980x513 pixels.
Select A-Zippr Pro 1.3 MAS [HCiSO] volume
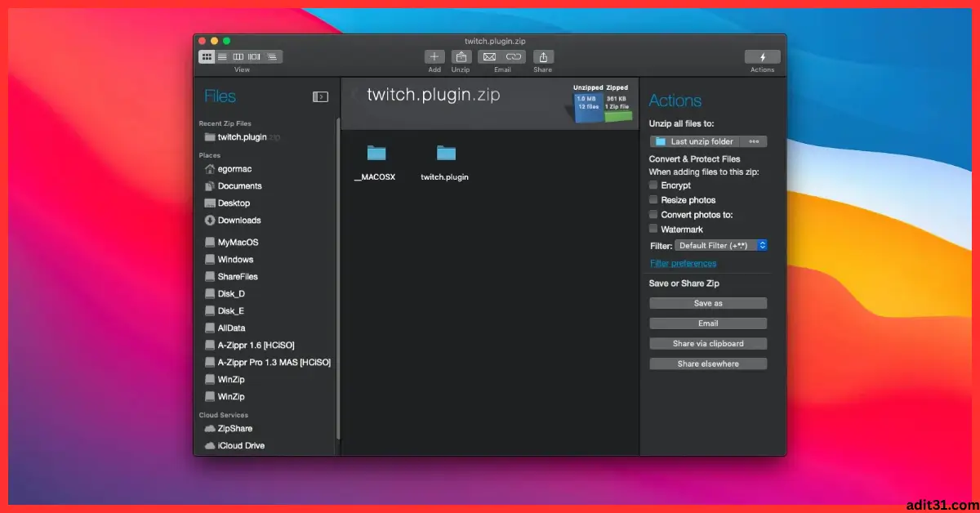[267, 362]
